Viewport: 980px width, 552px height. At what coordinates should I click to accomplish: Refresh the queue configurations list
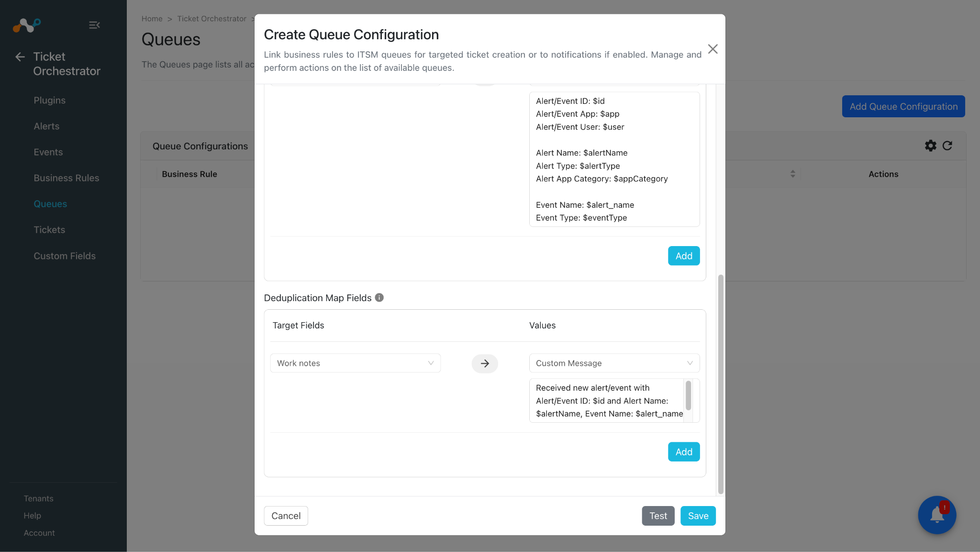pos(947,146)
